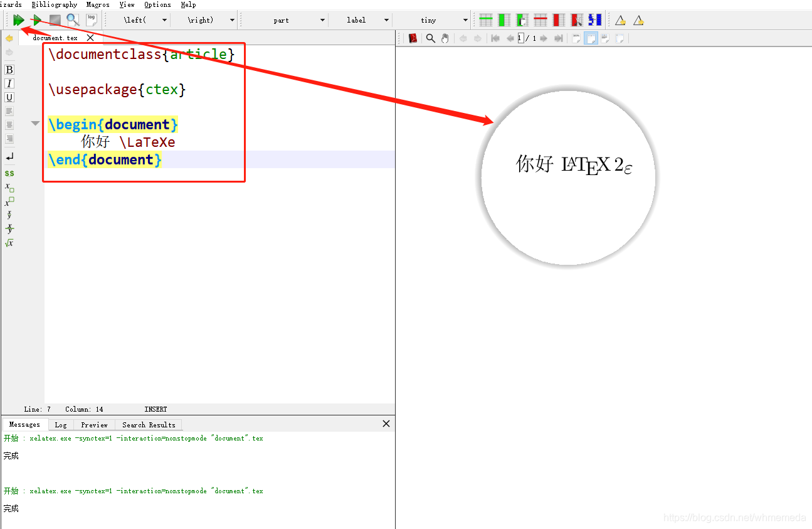Go back with yellow left arrow
This screenshot has width=812, height=529.
coord(9,38)
